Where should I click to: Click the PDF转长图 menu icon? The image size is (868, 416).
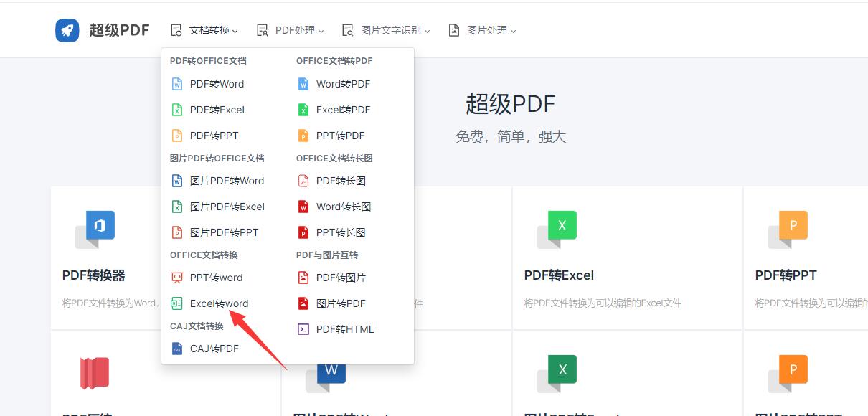pos(303,181)
